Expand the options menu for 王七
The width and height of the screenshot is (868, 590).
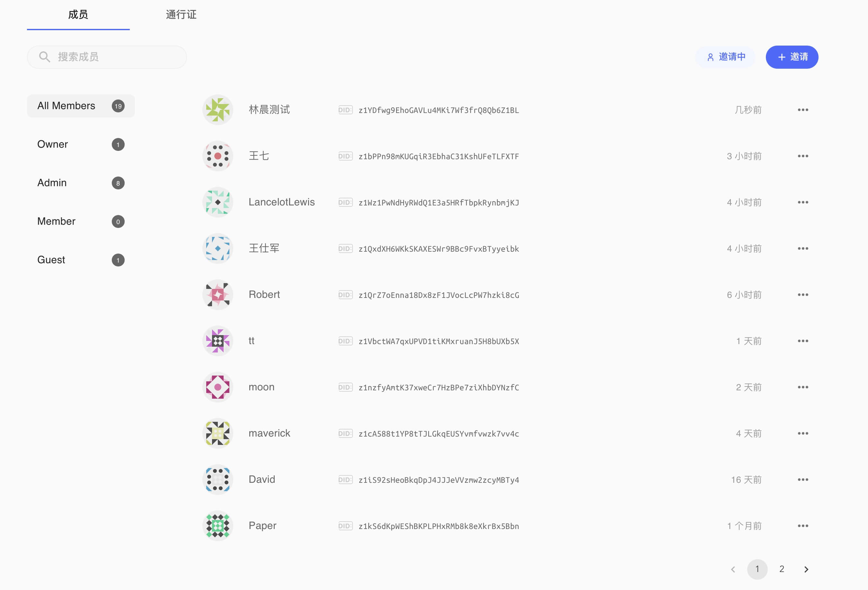point(803,156)
